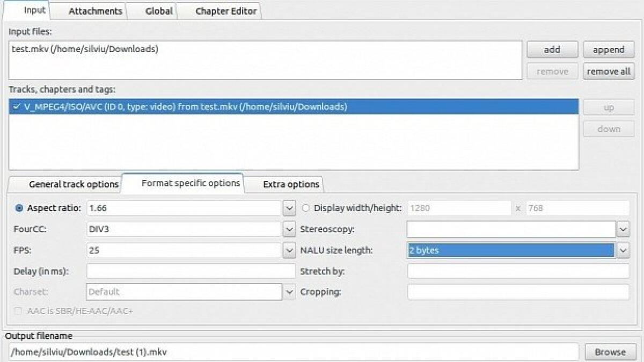
Task: Open the Stereoscopy dropdown
Action: point(623,229)
